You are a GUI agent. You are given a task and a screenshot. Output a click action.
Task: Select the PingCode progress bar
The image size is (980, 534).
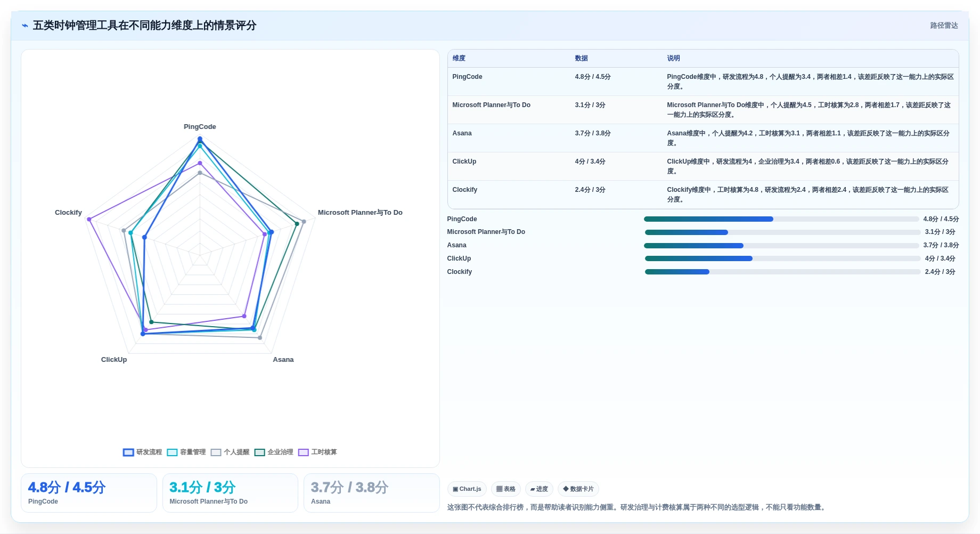pos(781,219)
